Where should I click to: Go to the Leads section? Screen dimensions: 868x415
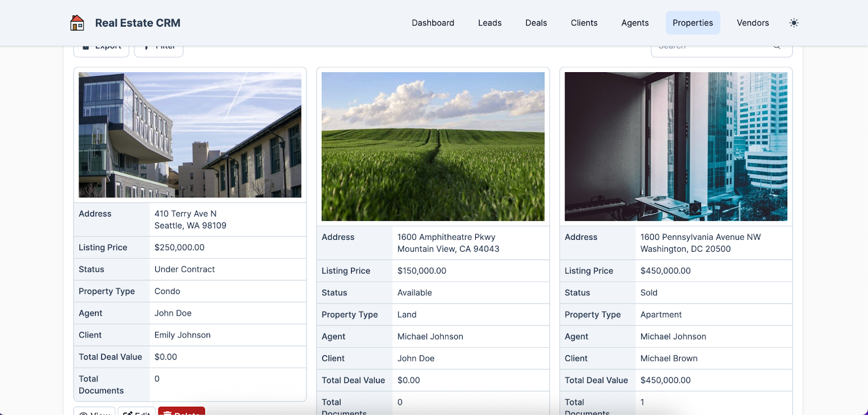coord(489,23)
